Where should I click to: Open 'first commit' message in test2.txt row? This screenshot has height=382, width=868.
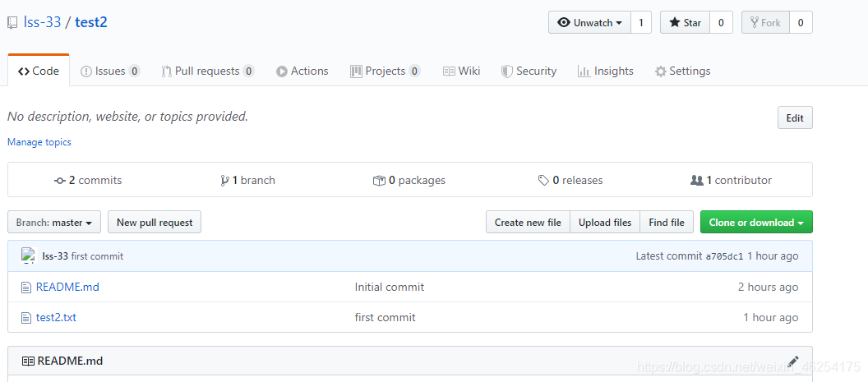click(386, 317)
